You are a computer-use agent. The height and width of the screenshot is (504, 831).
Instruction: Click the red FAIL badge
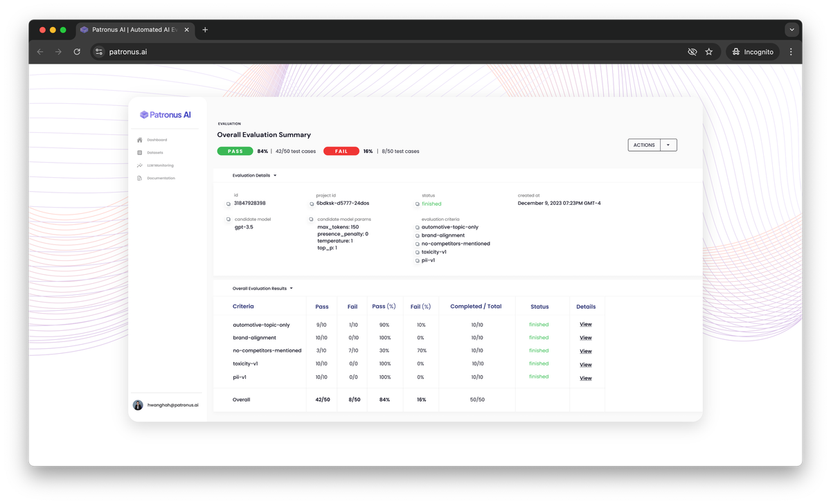point(341,151)
